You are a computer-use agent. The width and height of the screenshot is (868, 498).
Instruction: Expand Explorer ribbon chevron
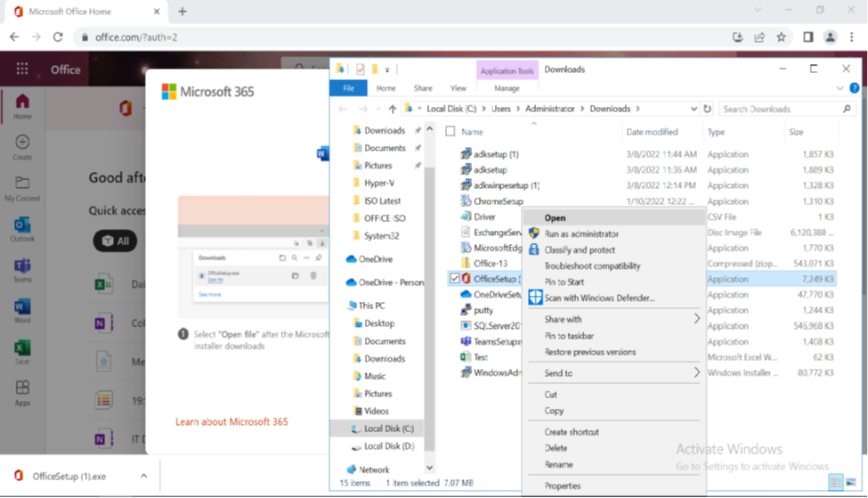coord(840,88)
